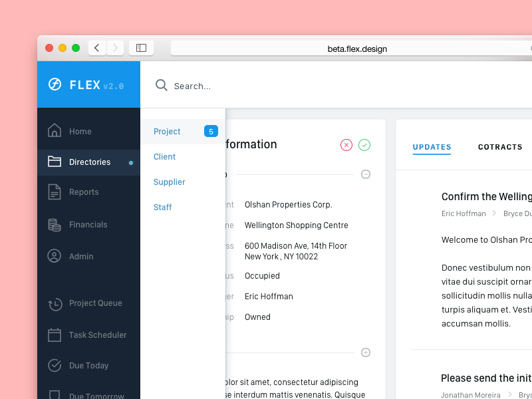
Task: Click the Task Scheduler calendar icon
Action: [55, 334]
